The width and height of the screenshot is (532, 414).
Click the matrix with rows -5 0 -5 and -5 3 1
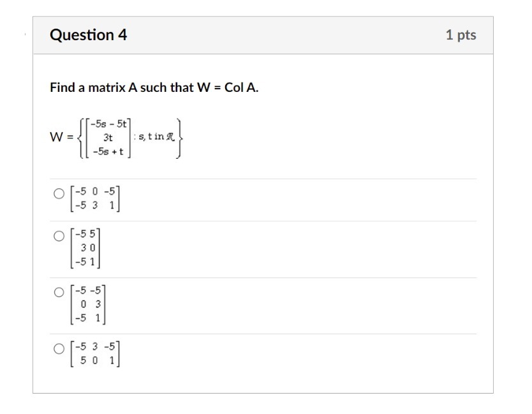pyautogui.click(x=95, y=198)
